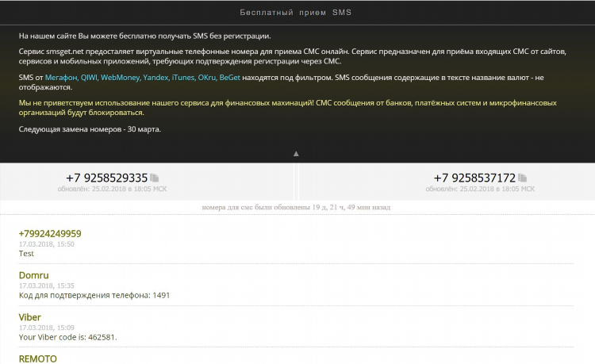Click the 'На нашем сайте Вы можете' intro line
This screenshot has height=364, width=595.
pos(144,36)
